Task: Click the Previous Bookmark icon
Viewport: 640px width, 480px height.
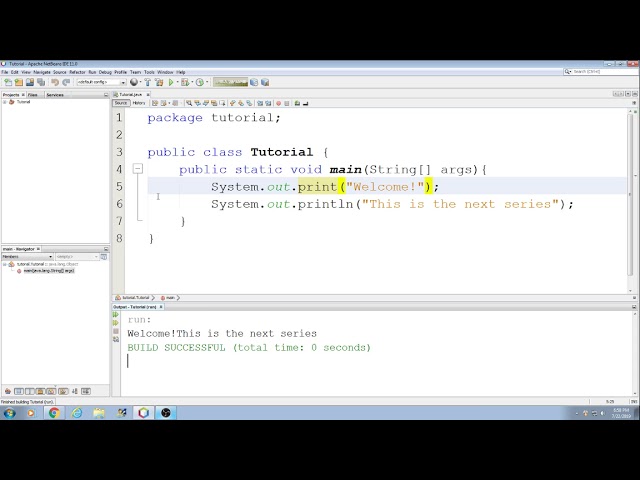Action: pyautogui.click(x=233, y=103)
